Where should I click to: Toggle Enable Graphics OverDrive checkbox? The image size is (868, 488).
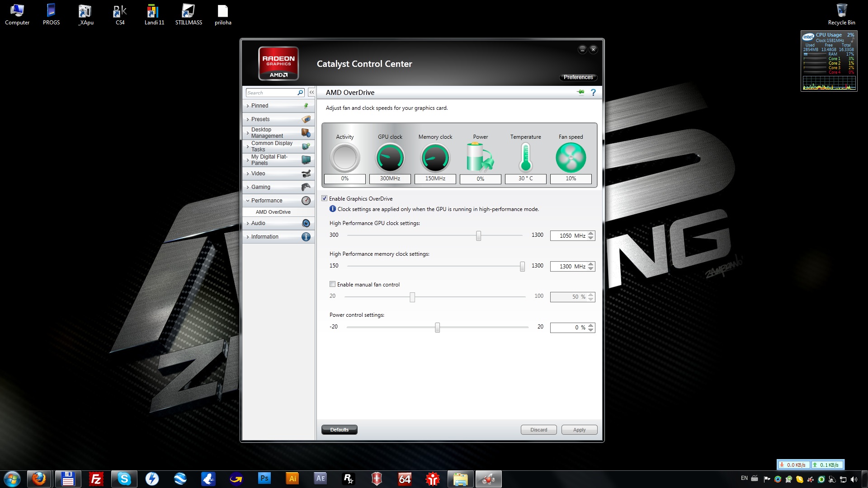pyautogui.click(x=324, y=198)
